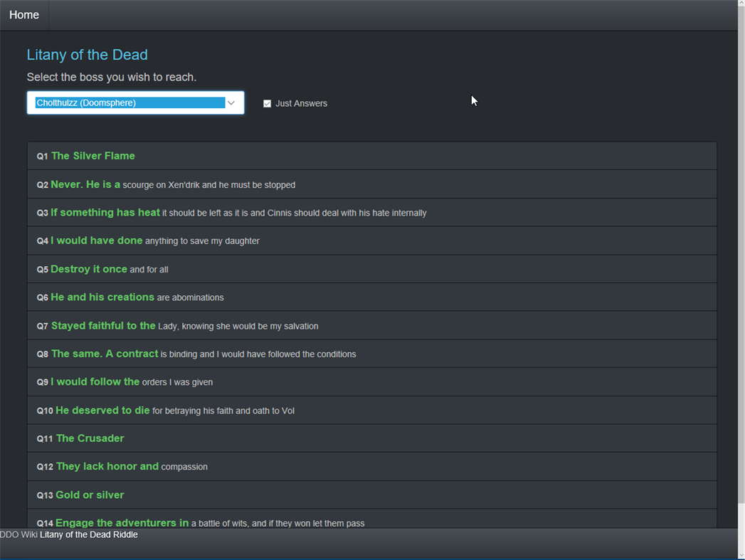745x560 pixels.
Task: Click the scrollbar down arrow
Action: click(741, 555)
